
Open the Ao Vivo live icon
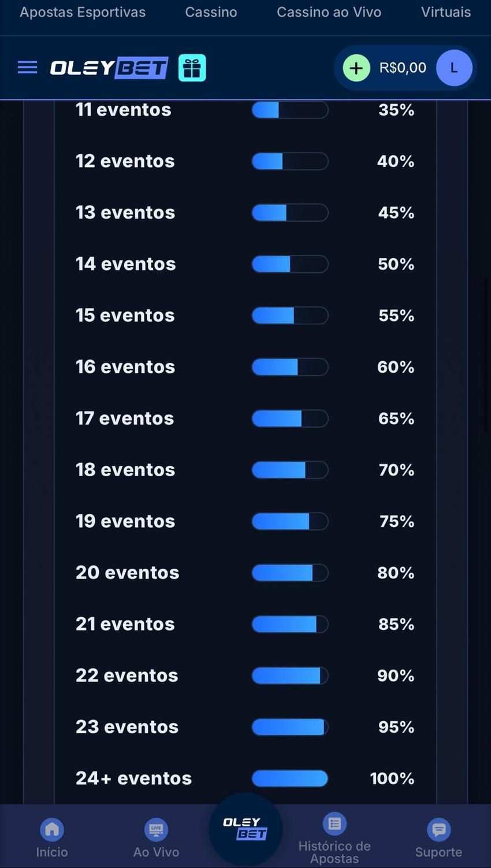(x=156, y=830)
